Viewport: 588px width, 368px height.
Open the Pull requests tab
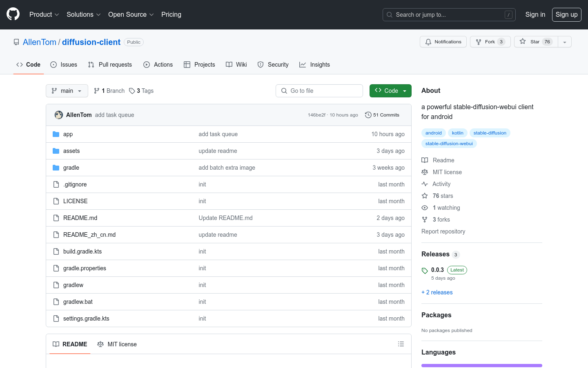point(110,65)
